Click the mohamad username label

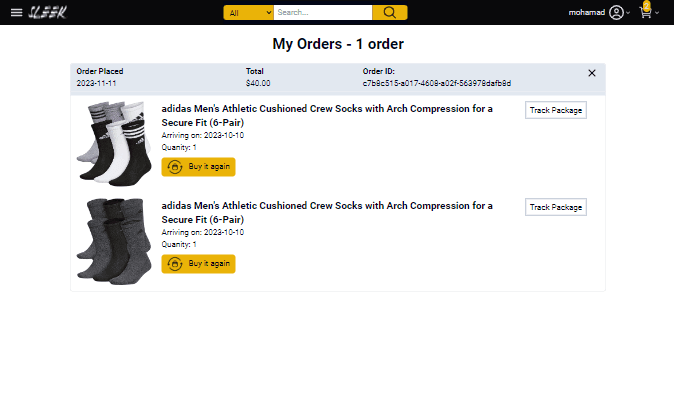586,13
